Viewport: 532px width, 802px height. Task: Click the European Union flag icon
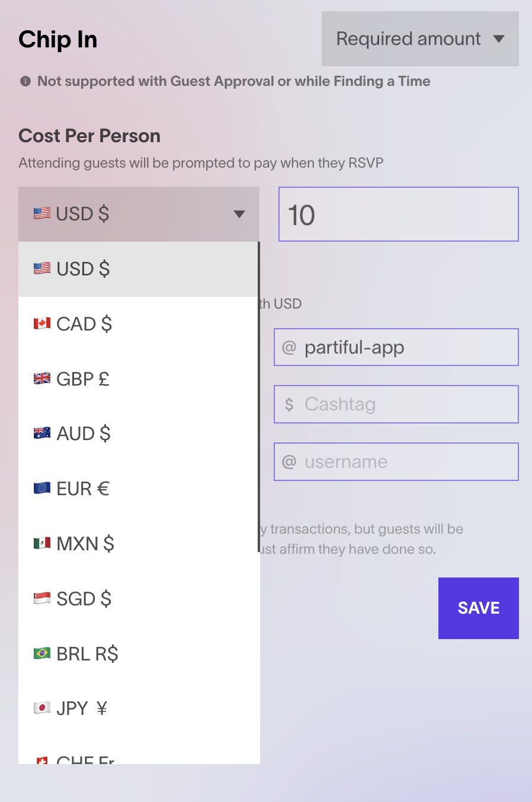(42, 488)
